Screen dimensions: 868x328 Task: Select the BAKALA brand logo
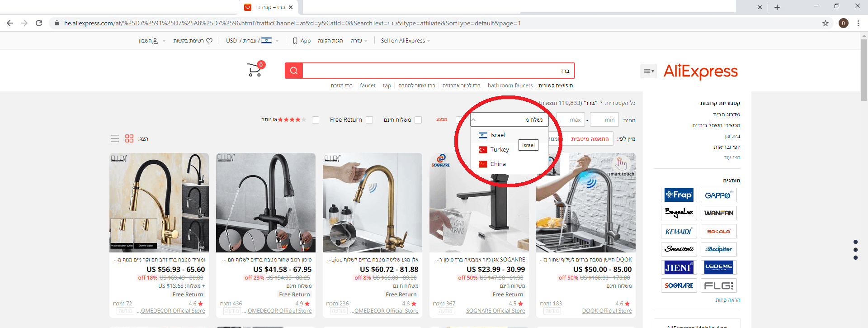coord(719,231)
